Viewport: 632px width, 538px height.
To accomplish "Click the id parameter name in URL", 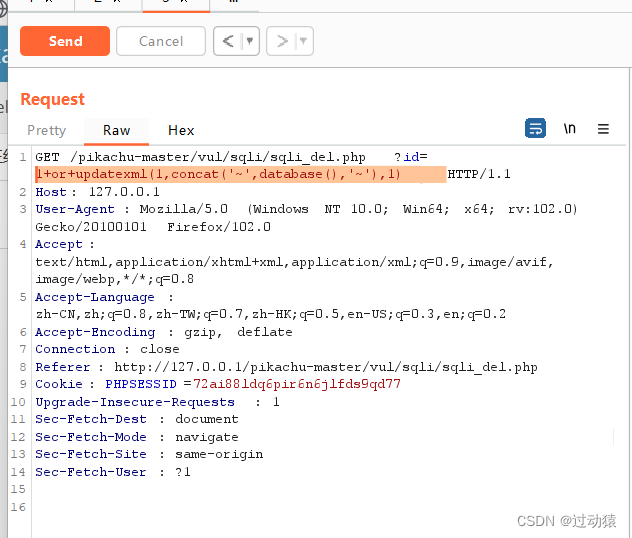I will point(411,157).
